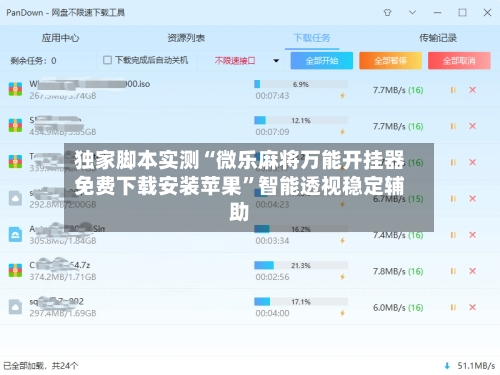Click disk image icon of 305.8MB/1.84GB row
This screenshot has width=500, height=375.
15,234
